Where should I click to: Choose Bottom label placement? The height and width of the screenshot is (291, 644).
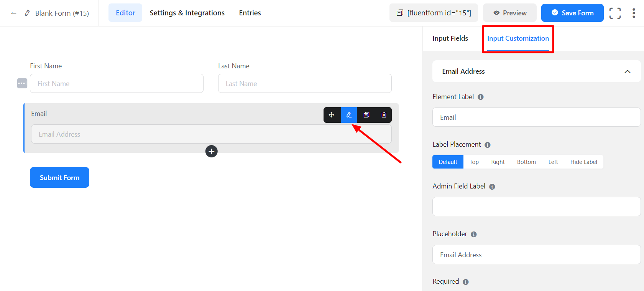526,162
